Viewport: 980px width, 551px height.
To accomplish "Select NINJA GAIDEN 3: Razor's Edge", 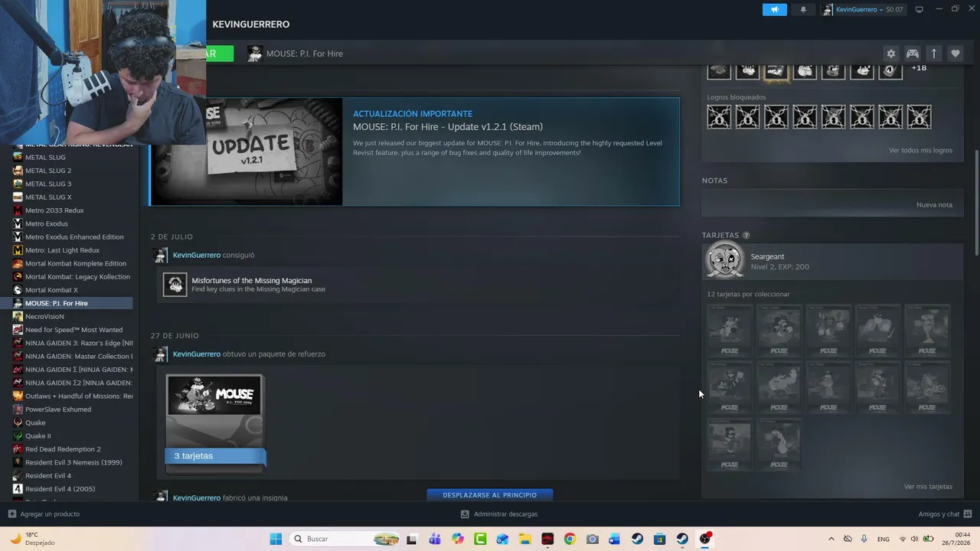I will [79, 343].
